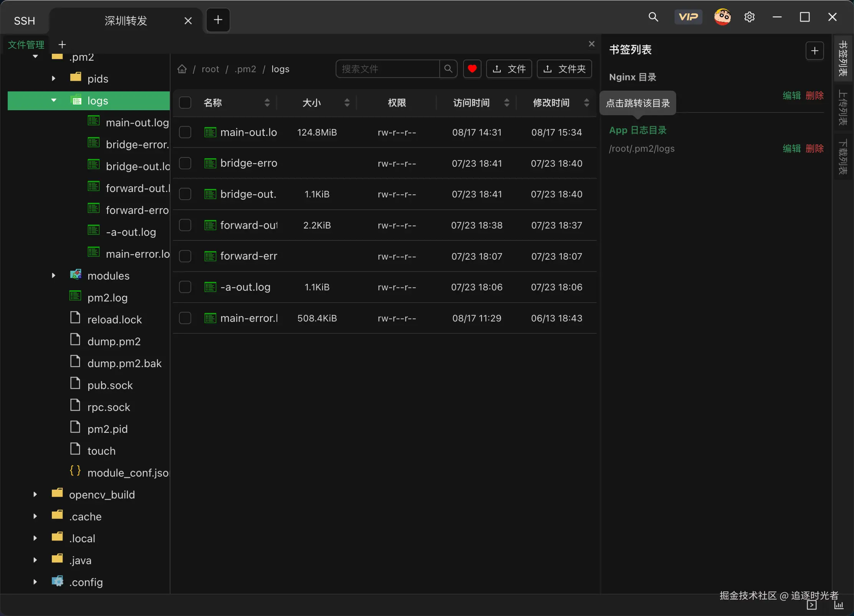Check the main-out.log row checkbox
Image resolution: width=854 pixels, height=616 pixels.
coord(185,132)
